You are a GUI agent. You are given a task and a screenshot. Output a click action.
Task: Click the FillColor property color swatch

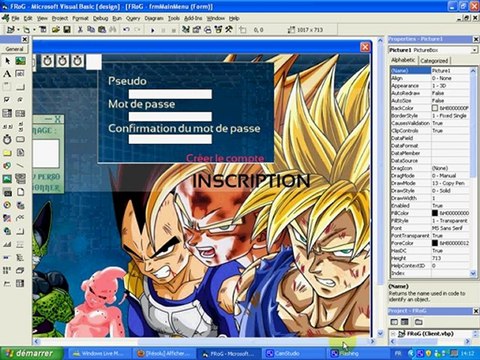[435, 213]
